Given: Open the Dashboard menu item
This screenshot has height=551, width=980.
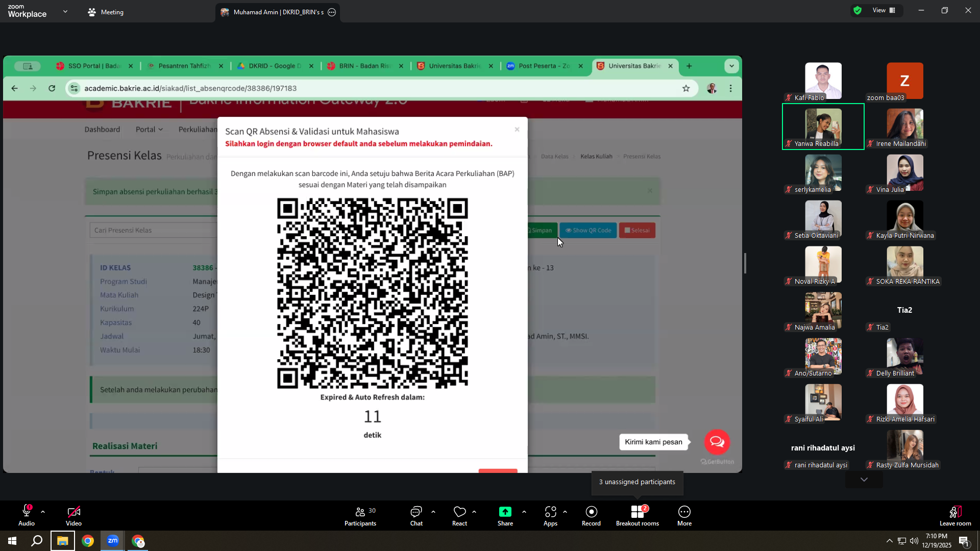Looking at the screenshot, I should 102,130.
